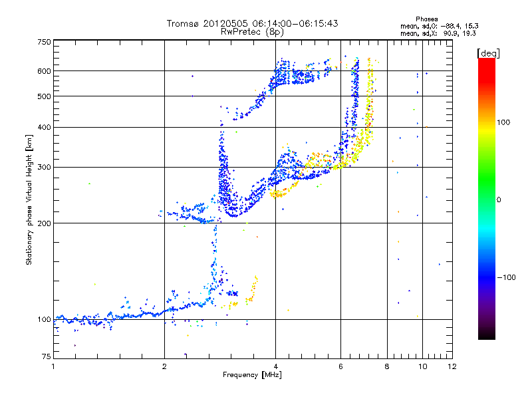Screen dimensions: 532x399
Task: Click the 'Phases' header text
Action: (426, 19)
